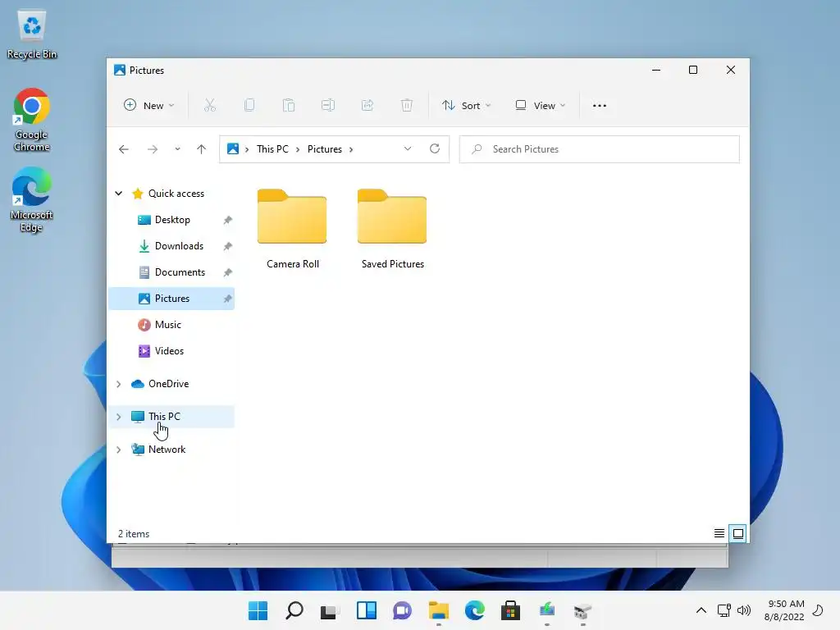Collapse the Quick access section
Viewport: 840px width, 630px height.
119,194
